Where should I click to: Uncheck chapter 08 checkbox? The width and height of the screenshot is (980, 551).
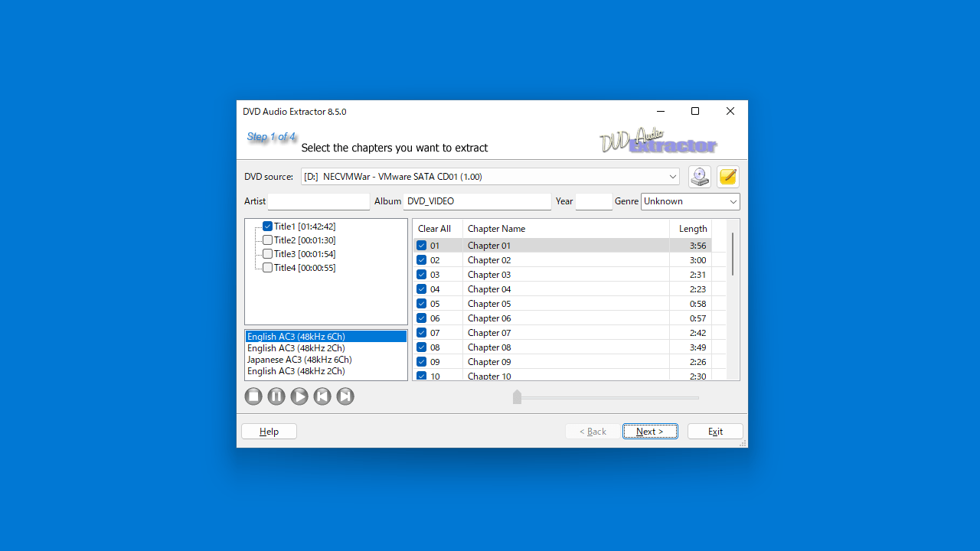coord(421,347)
